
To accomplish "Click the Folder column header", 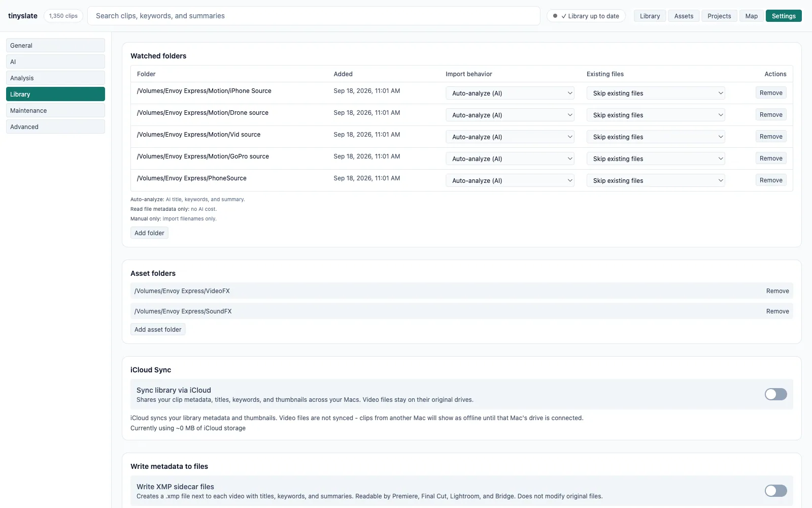I will tap(146, 74).
